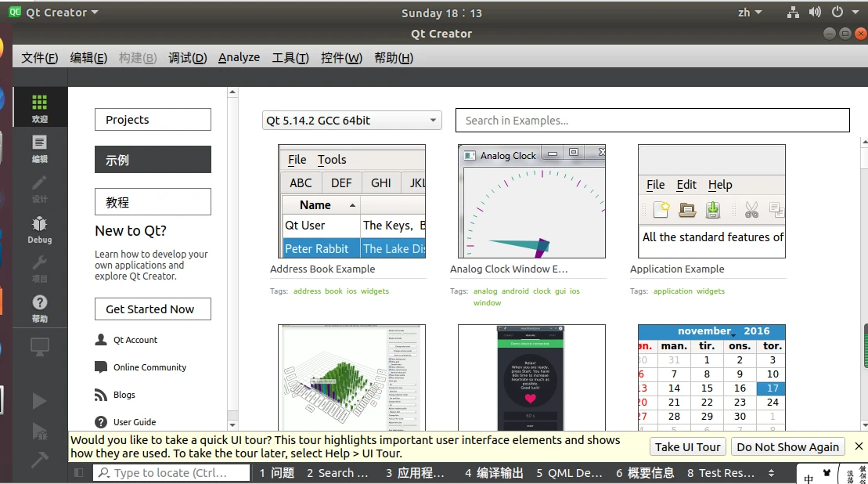
Task: Open Address Book Example thumbnail
Action: click(351, 201)
